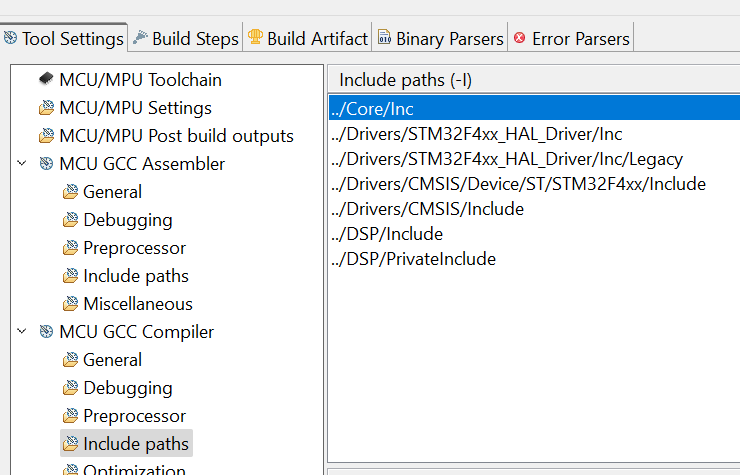Click the MCU/MPU Toolchain chip icon
Viewport: 740px width, 475px height.
tap(46, 80)
